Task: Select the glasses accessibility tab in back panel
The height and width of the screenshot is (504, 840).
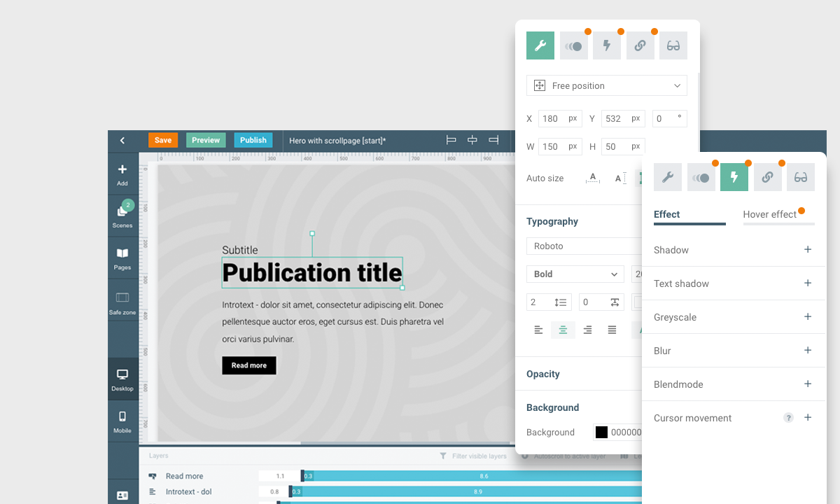Action: 673,45
